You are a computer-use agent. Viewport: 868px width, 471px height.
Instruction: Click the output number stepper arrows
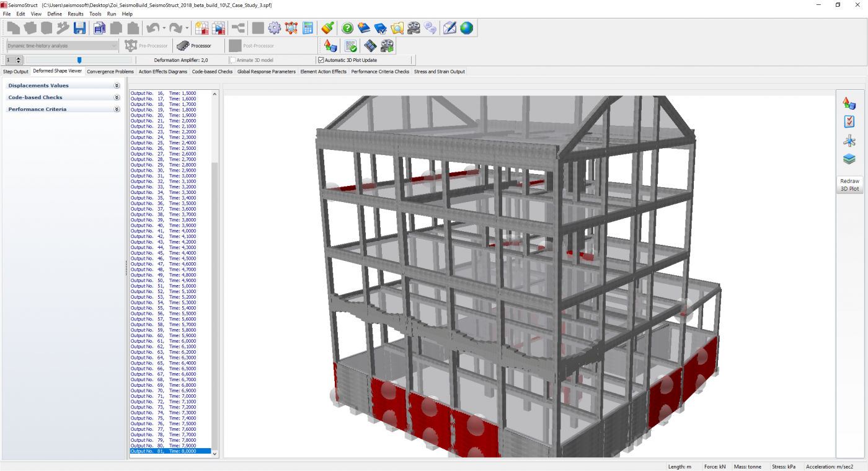19,60
